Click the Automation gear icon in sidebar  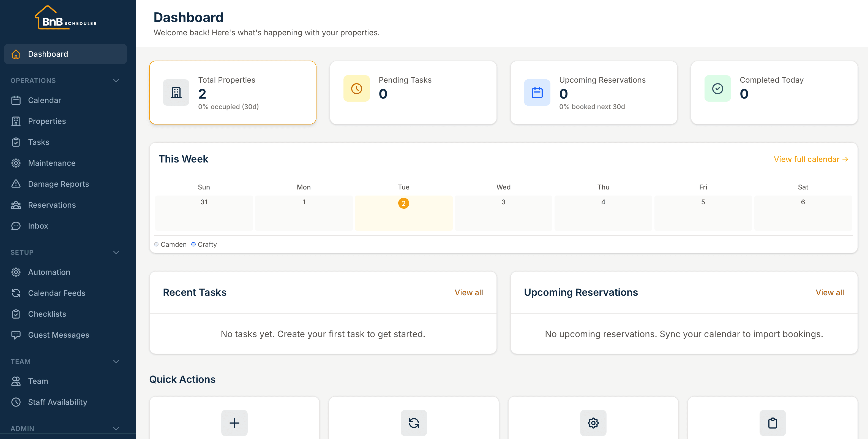click(x=16, y=272)
